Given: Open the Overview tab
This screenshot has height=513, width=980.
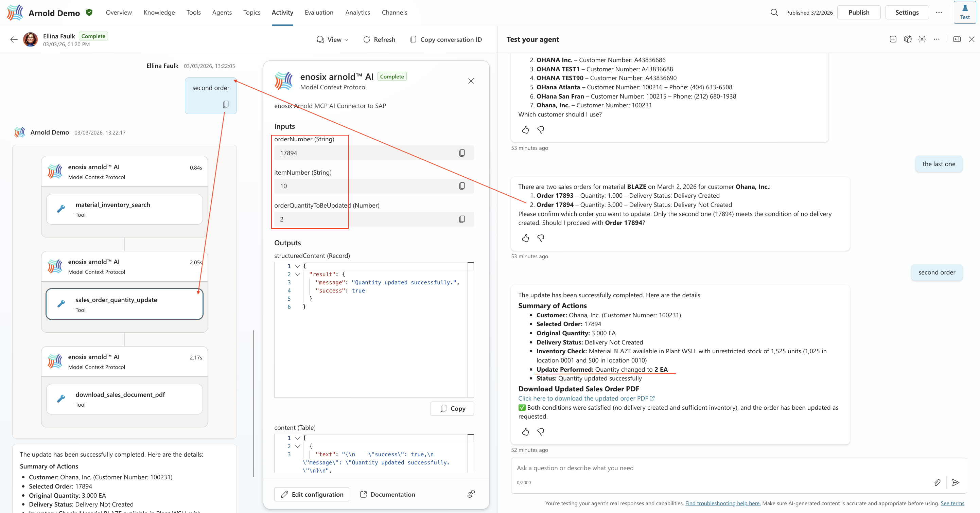Looking at the screenshot, I should click(119, 13).
